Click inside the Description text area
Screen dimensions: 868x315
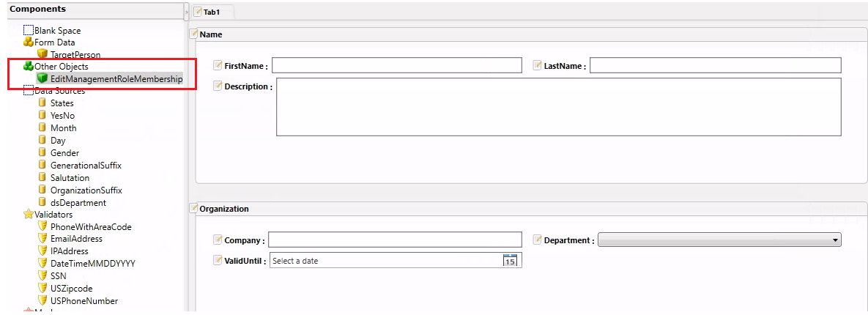pyautogui.click(x=559, y=107)
